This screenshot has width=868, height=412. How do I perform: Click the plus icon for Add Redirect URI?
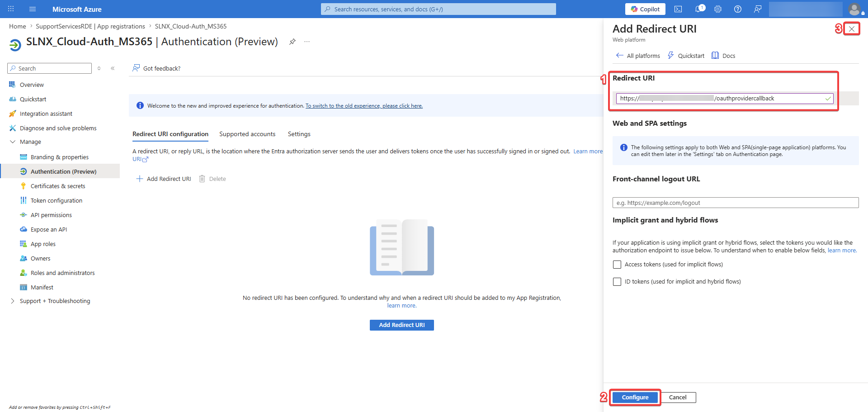coord(140,179)
